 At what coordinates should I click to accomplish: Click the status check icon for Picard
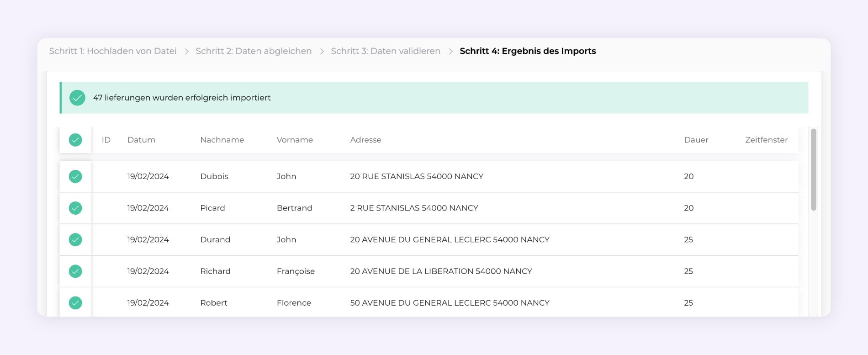coord(75,208)
